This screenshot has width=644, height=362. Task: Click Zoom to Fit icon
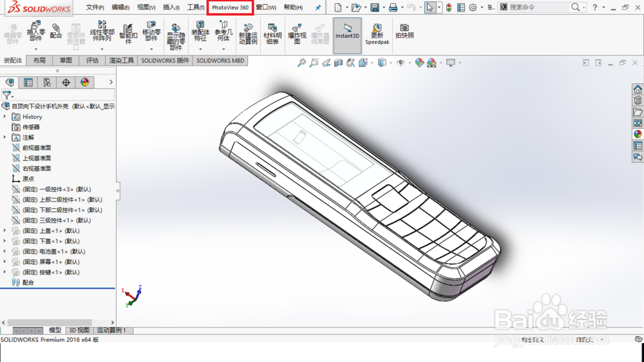301,63
